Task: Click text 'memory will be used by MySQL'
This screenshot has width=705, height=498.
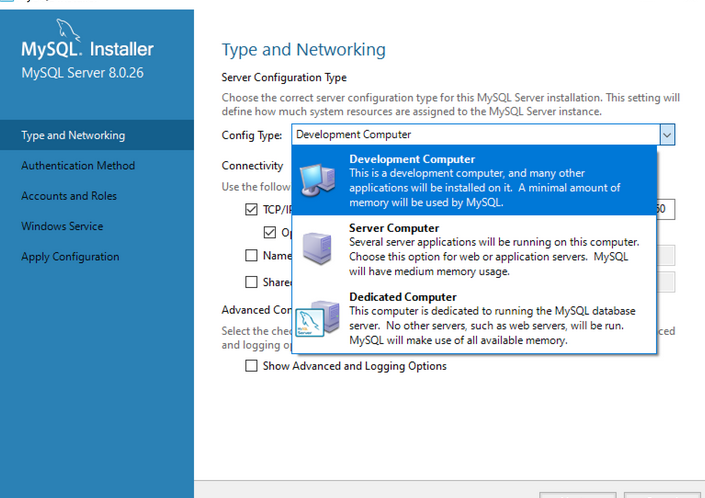Action: click(426, 202)
